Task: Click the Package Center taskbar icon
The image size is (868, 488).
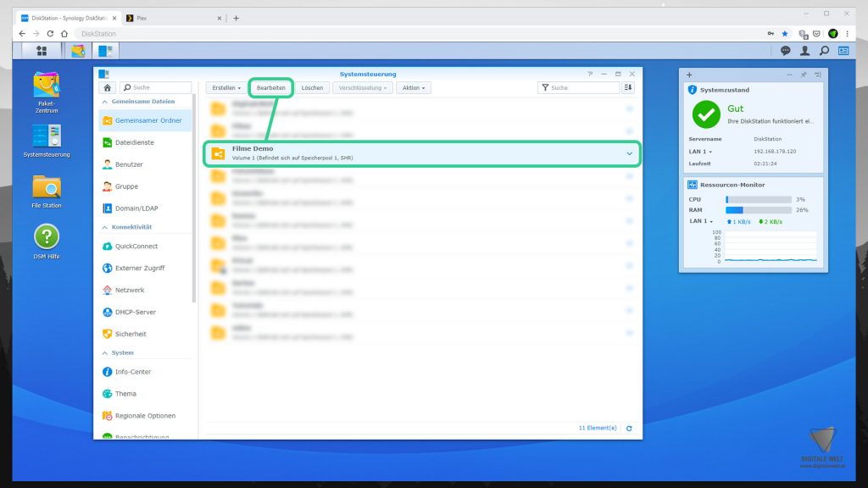Action: 78,51
